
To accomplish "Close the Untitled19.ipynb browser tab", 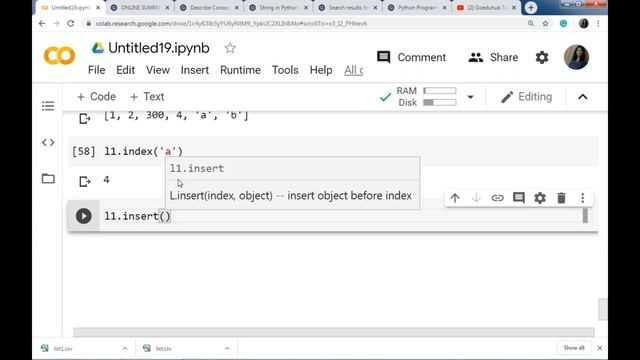I will coord(98,7).
